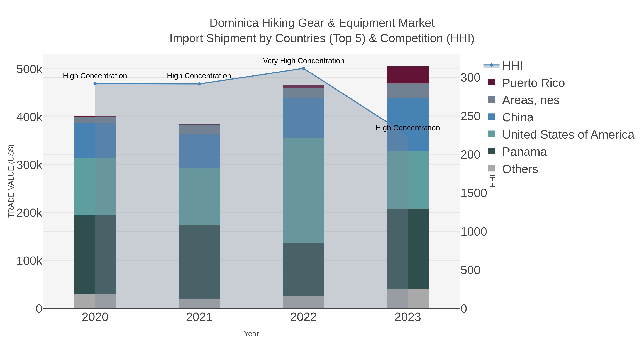This screenshot has height=362, width=644.
Task: Click the China legend color swatch
Action: pyautogui.click(x=492, y=117)
